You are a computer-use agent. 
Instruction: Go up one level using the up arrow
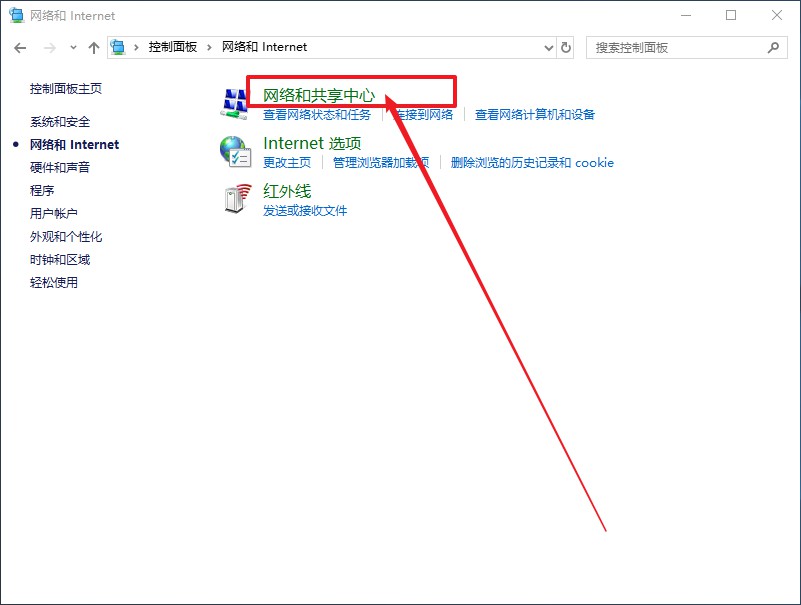(93, 47)
